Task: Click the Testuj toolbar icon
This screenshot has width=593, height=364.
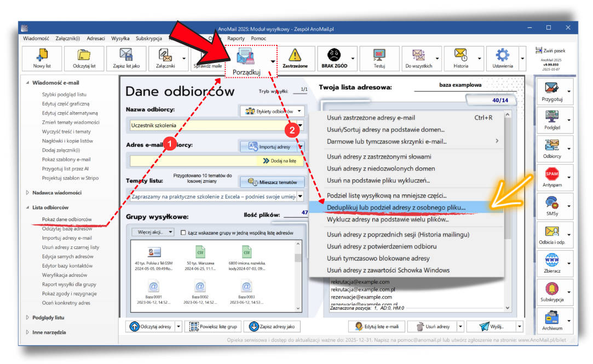Action: (379, 55)
